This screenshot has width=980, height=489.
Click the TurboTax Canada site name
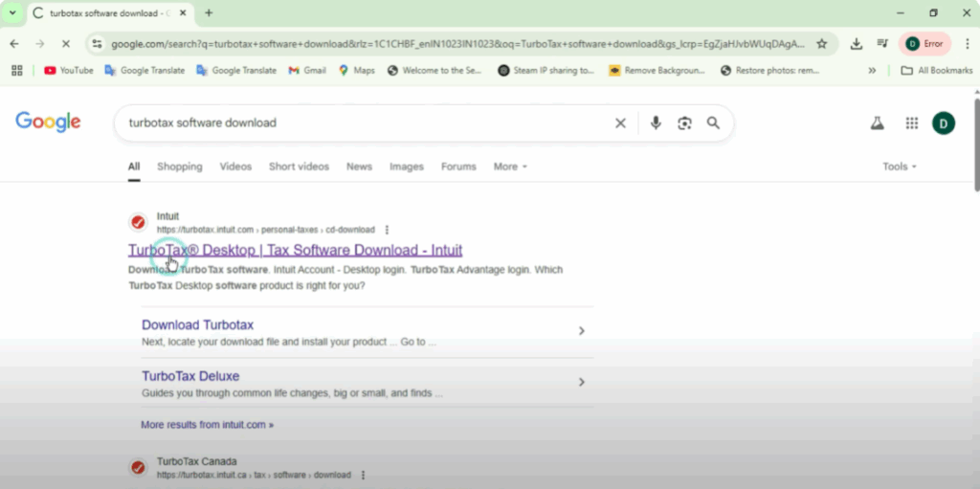point(197,462)
